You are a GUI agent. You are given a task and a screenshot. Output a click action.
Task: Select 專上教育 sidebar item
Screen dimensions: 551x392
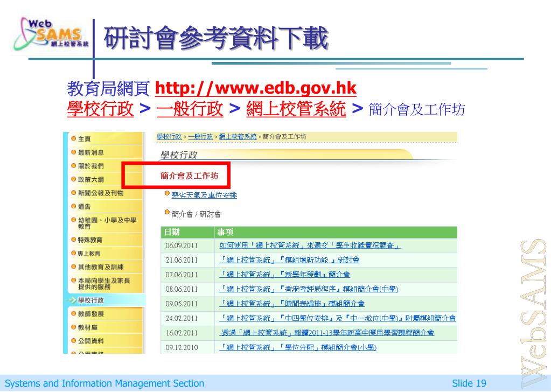[x=89, y=253]
